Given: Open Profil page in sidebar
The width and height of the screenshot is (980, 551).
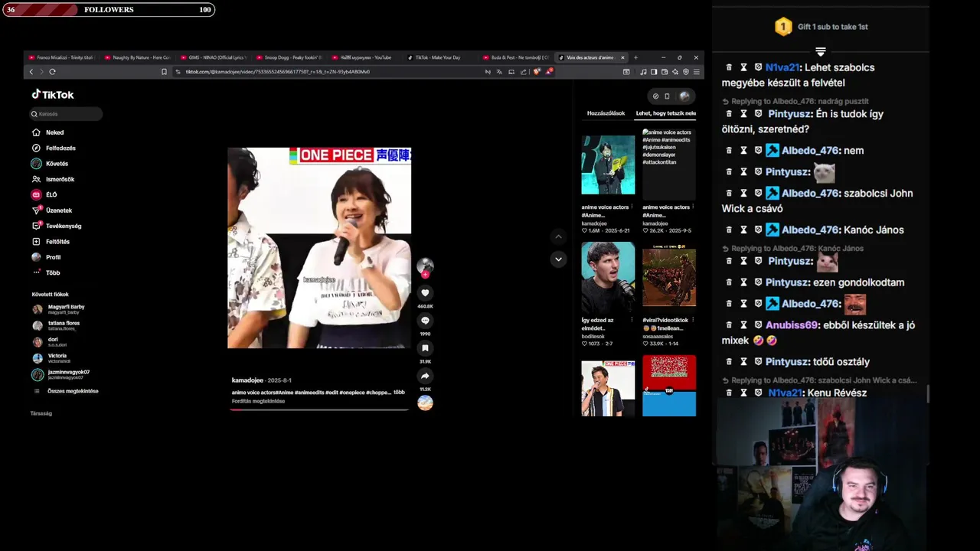Looking at the screenshot, I should pyautogui.click(x=46, y=257).
